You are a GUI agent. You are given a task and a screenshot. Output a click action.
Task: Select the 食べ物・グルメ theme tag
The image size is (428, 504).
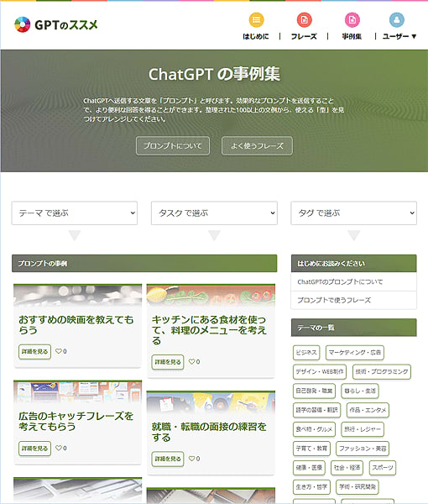click(x=314, y=429)
